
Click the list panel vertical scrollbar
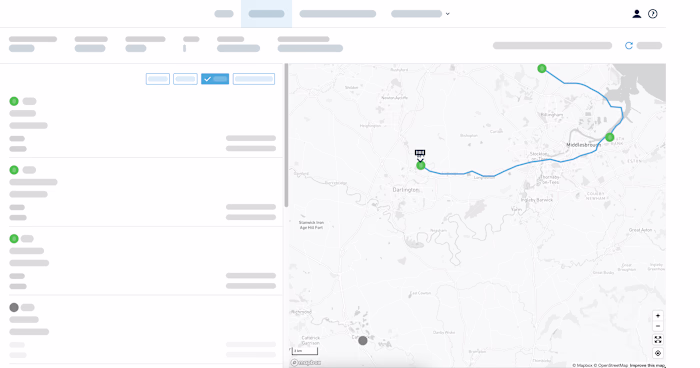pos(286,135)
